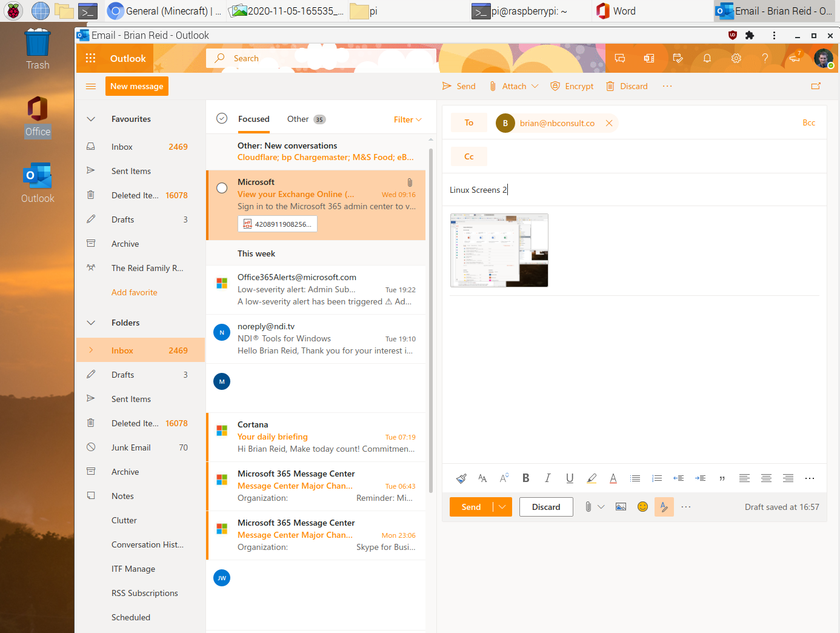Open the emoji picker smiley icon

tap(642, 507)
